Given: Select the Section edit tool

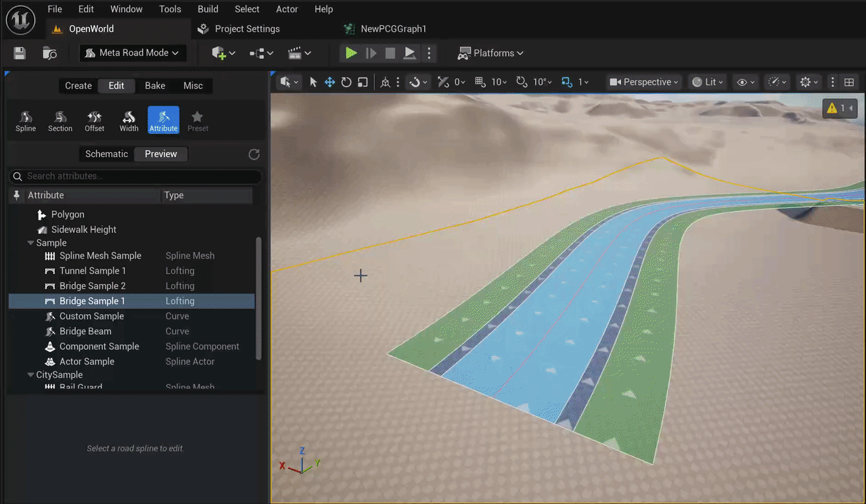Looking at the screenshot, I should click(60, 120).
